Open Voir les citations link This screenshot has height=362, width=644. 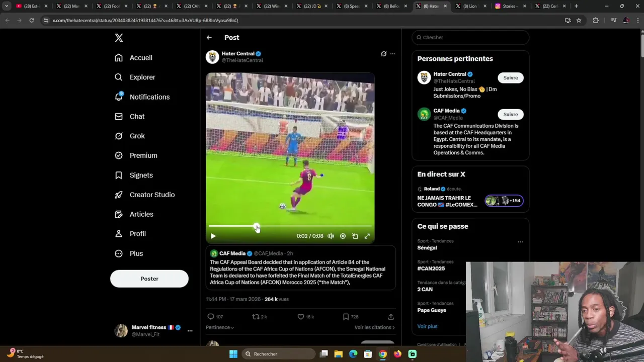(x=374, y=327)
